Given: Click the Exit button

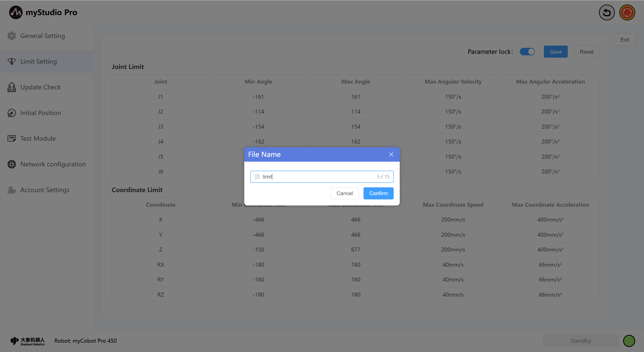Looking at the screenshot, I should pyautogui.click(x=625, y=40).
